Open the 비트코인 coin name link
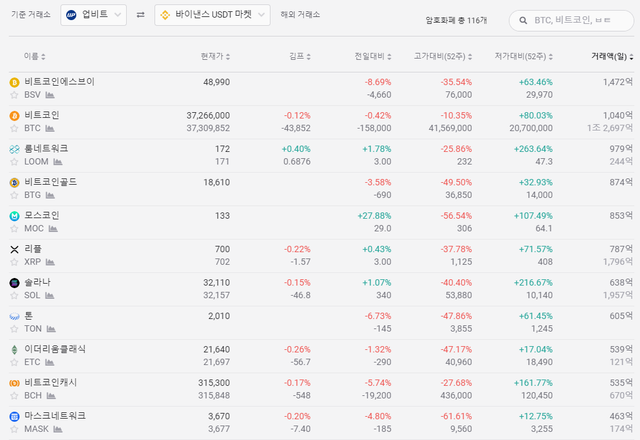 [42, 115]
